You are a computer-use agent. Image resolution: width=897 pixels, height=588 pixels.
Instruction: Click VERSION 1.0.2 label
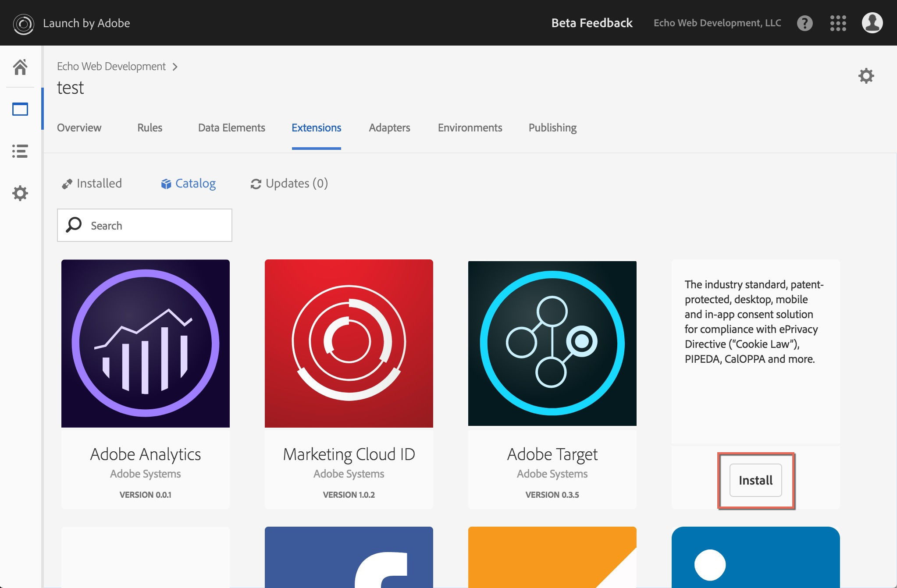point(349,495)
